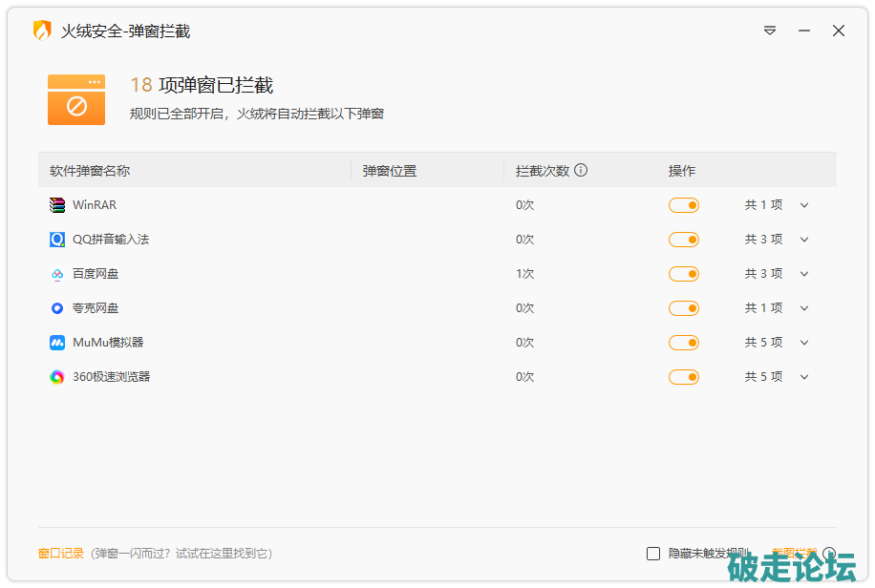Open the title bar menu icon
The width and height of the screenshot is (875, 588).
tap(770, 31)
